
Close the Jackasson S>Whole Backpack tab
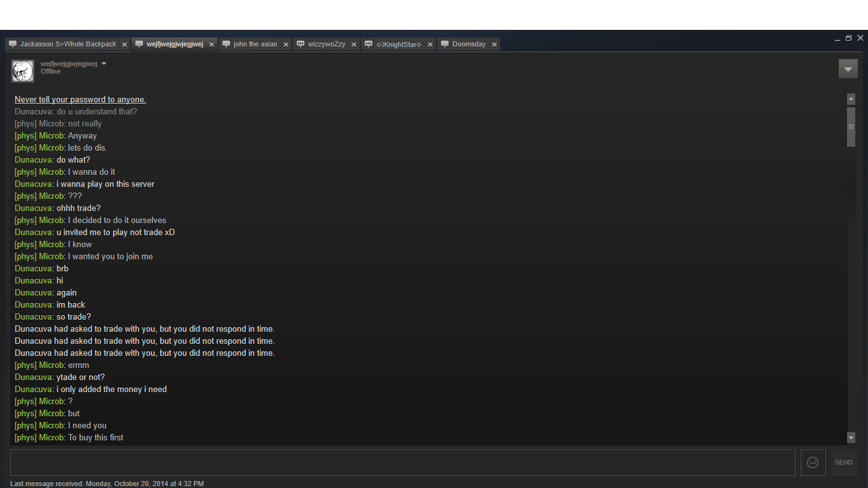(125, 44)
